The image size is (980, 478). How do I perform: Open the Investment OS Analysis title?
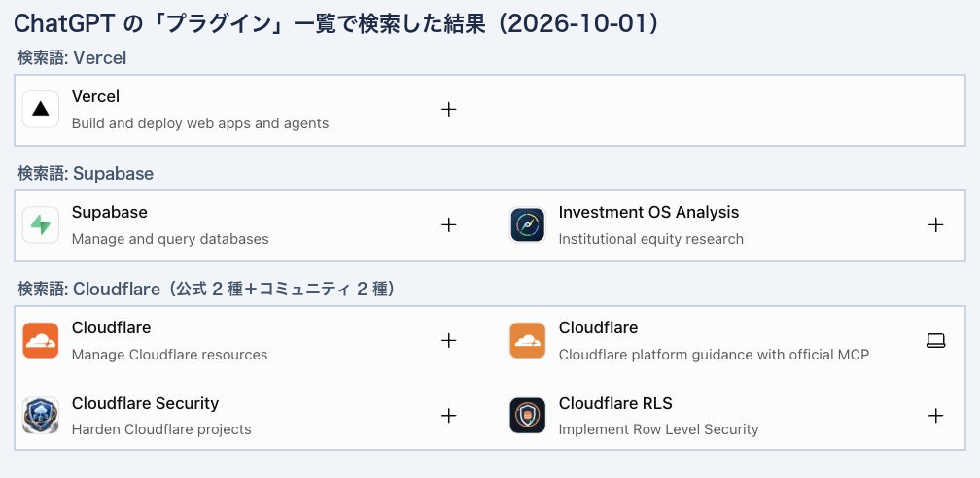(648, 213)
